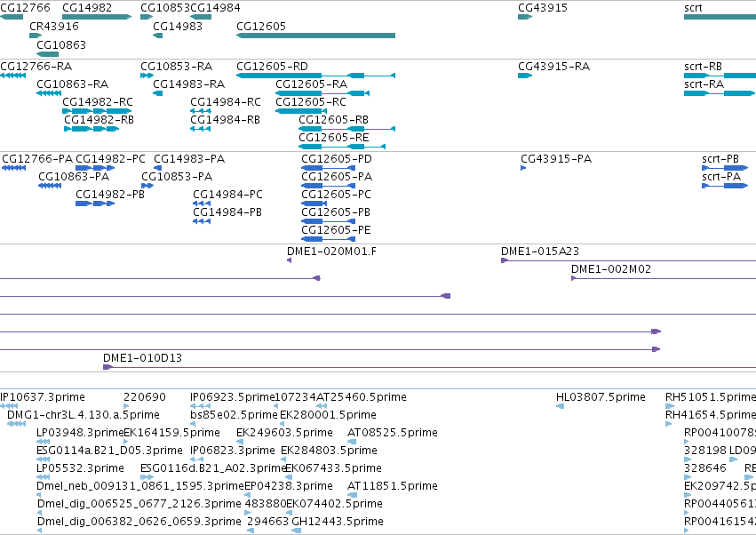Click protein label scrt-PB
756x535 pixels.
[x=720, y=159]
